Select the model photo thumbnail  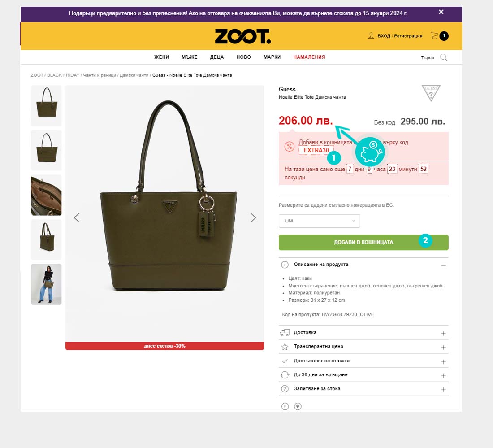[46, 284]
